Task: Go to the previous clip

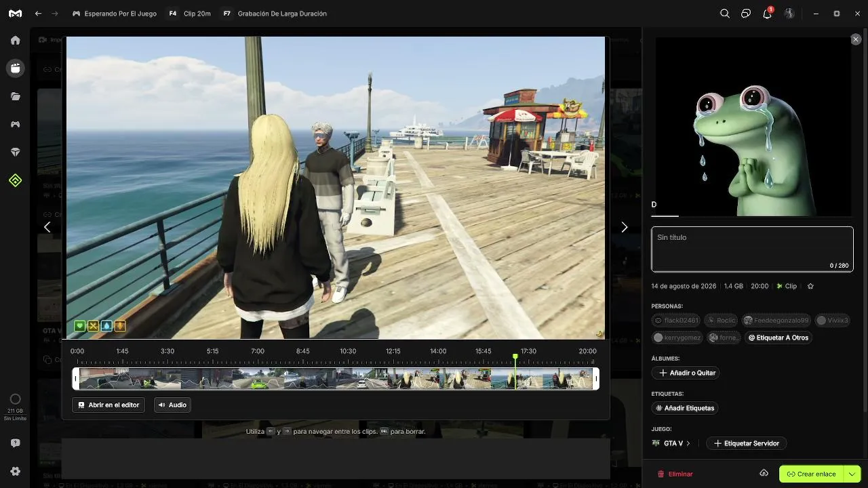Action: tap(47, 227)
